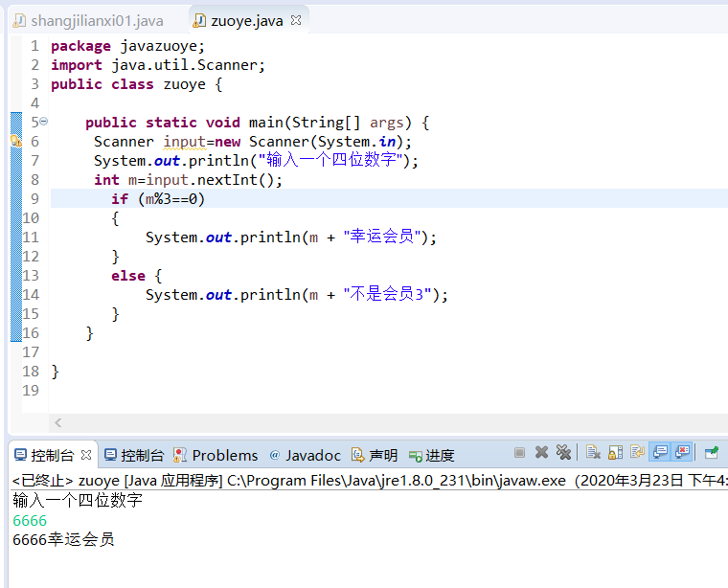The image size is (728, 588).
Task: Remove all terminated launches double-X icon
Action: pyautogui.click(x=563, y=452)
